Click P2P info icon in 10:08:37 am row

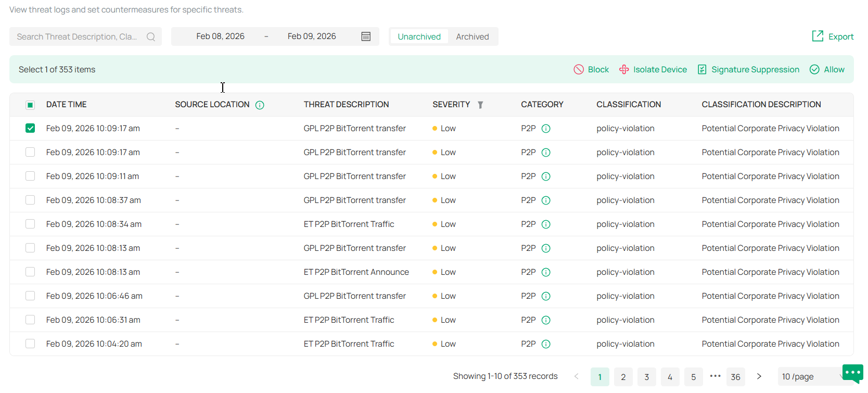point(546,200)
